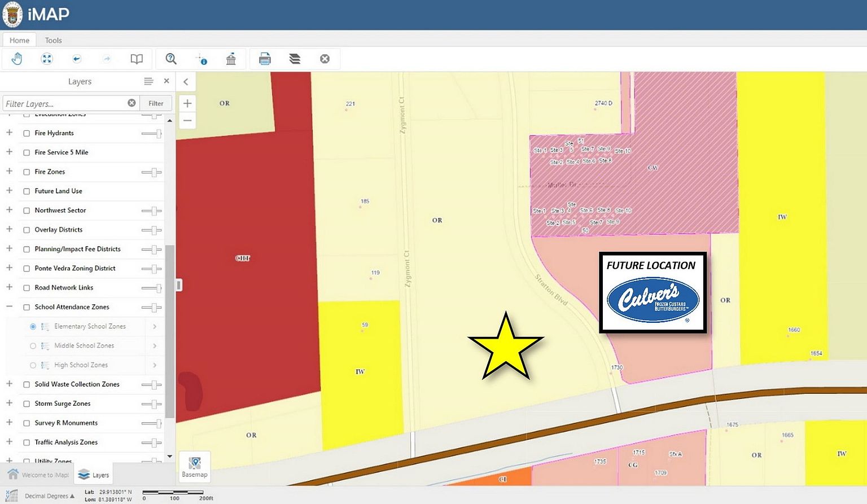Screen dimensions: 867x504
Task: Open the Welcome to iMap tab
Action: 38,475
